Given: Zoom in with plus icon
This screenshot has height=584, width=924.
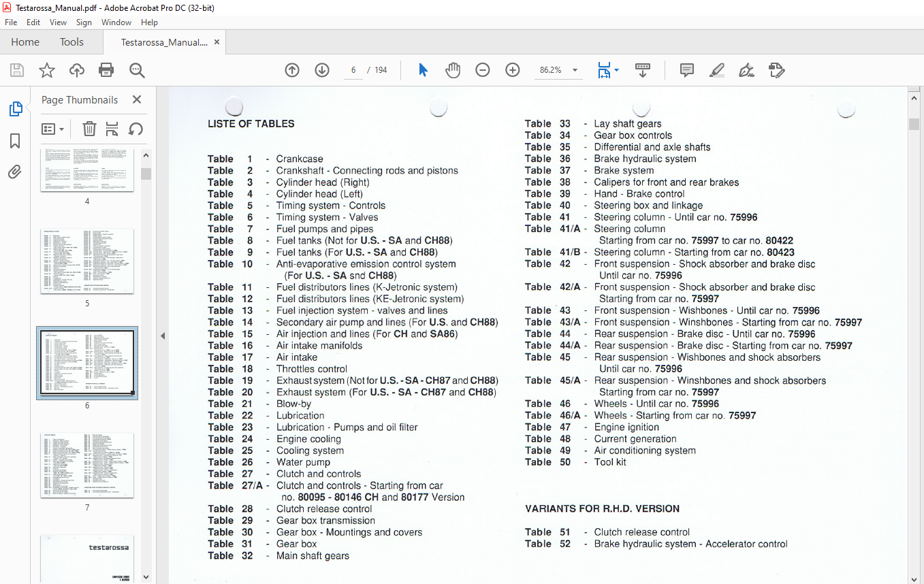Looking at the screenshot, I should [513, 70].
